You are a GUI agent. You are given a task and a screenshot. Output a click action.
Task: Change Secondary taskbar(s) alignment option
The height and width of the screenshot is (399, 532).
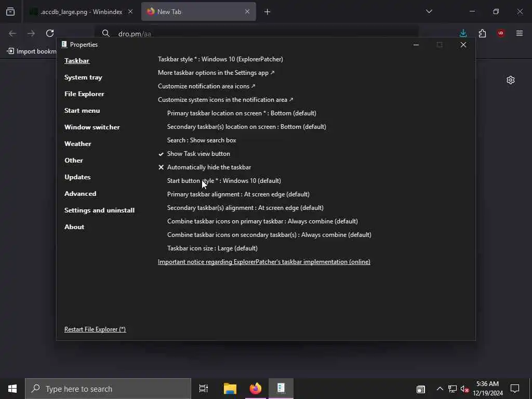245,208
